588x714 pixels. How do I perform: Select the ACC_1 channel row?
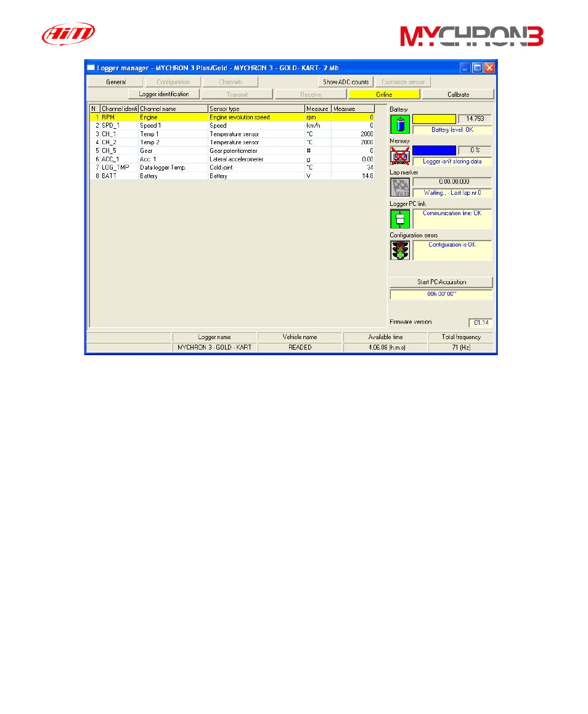pyautogui.click(x=232, y=159)
